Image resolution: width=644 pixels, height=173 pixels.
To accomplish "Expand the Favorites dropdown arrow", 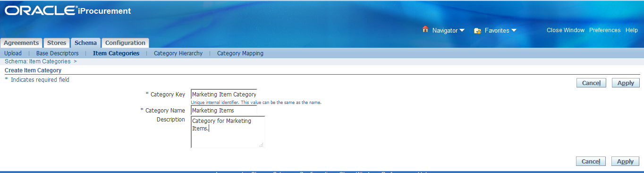I will tap(514, 30).
